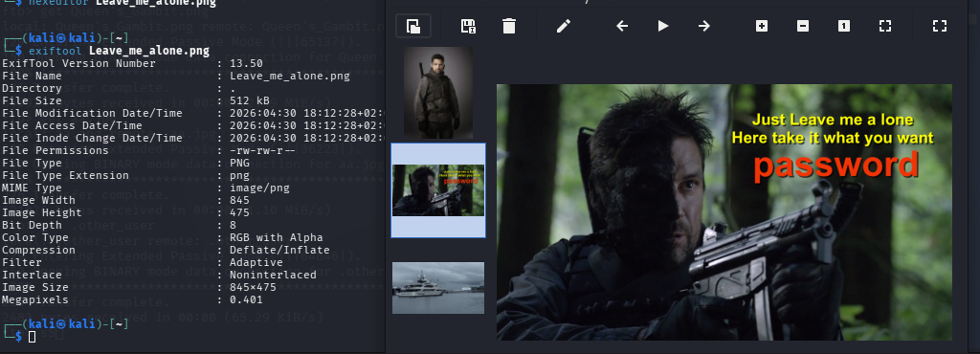Click the 'exiftool Leave_me_alone.png' command line
This screenshot has height=354, width=980.
[119, 51]
